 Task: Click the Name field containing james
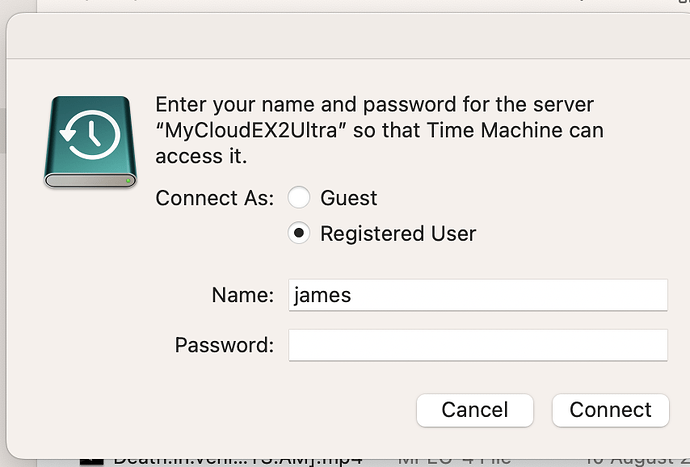coord(478,295)
